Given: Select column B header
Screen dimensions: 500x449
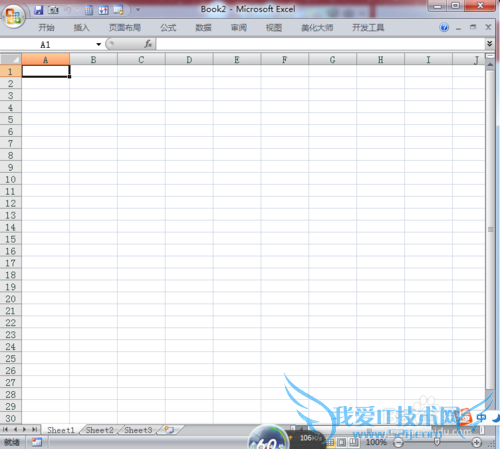Looking at the screenshot, I should [93, 60].
